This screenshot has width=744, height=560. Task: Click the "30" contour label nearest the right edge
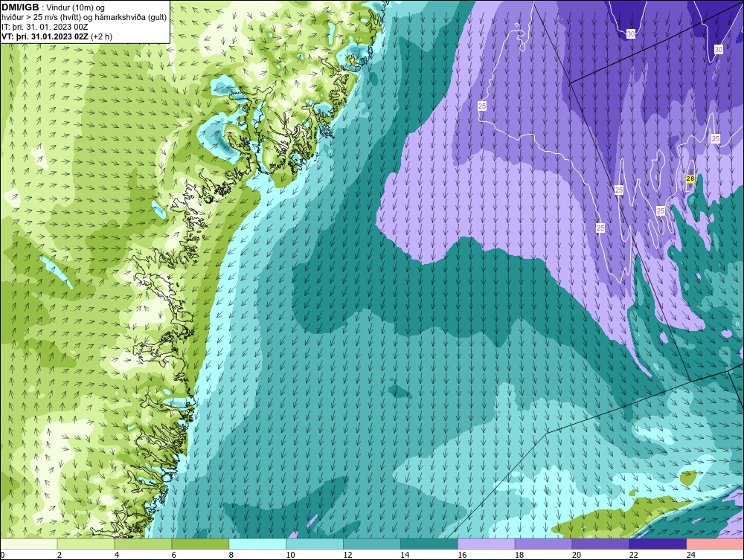719,49
